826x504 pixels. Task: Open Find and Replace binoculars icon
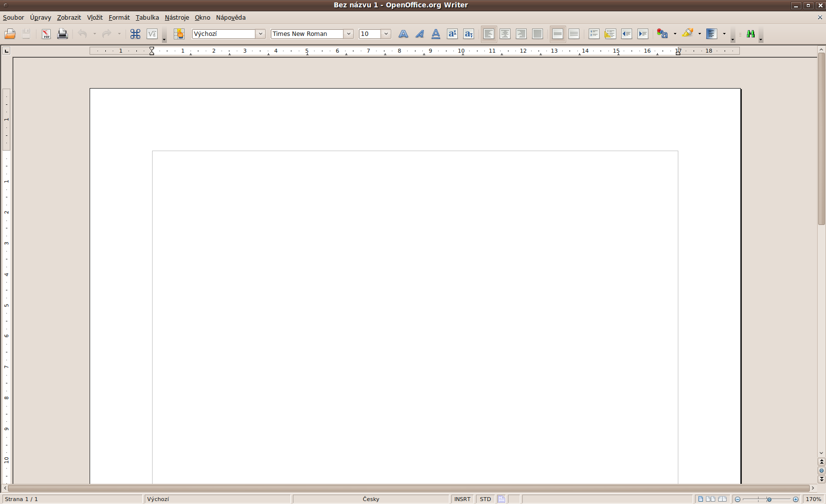[751, 34]
